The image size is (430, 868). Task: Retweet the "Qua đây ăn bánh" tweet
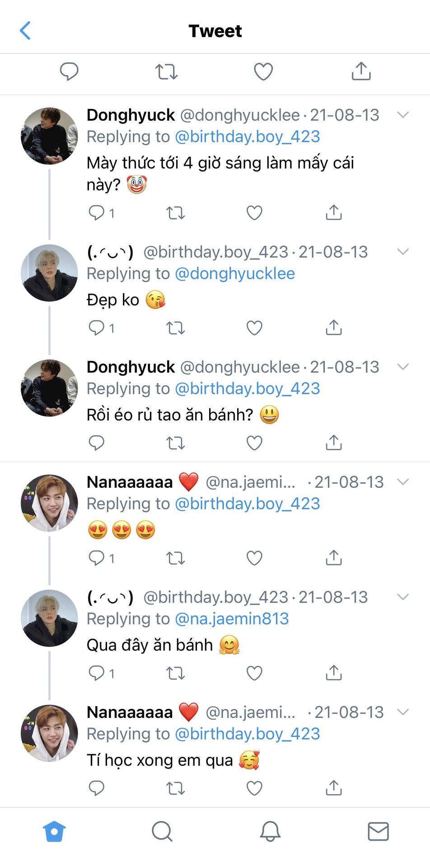pyautogui.click(x=175, y=673)
